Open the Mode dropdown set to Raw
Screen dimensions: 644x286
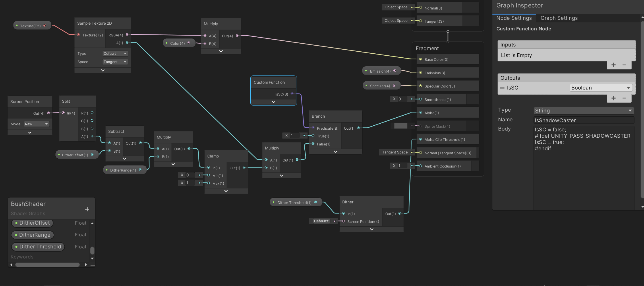[36, 124]
